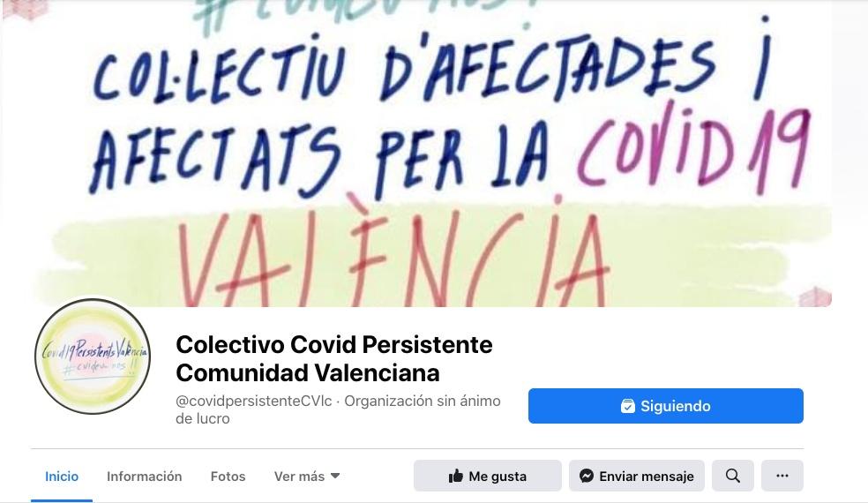Toggle Me gusta like on the page
868x503 pixels.
pos(487,476)
